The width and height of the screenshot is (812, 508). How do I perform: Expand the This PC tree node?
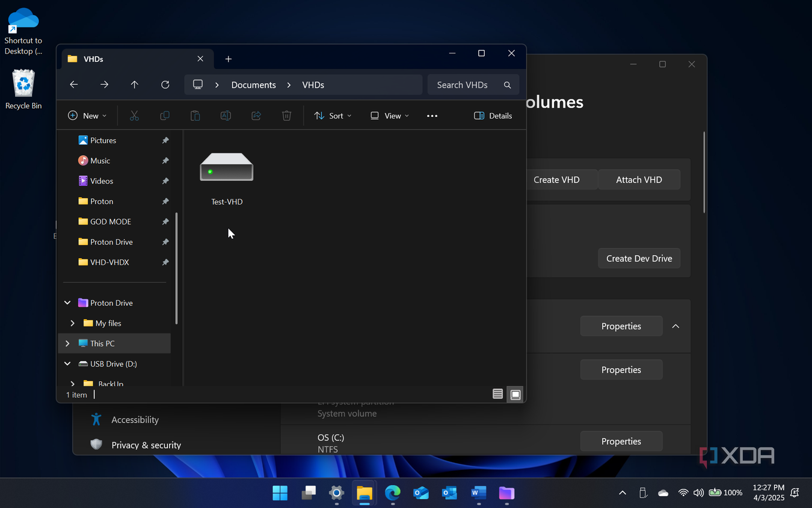click(x=67, y=344)
